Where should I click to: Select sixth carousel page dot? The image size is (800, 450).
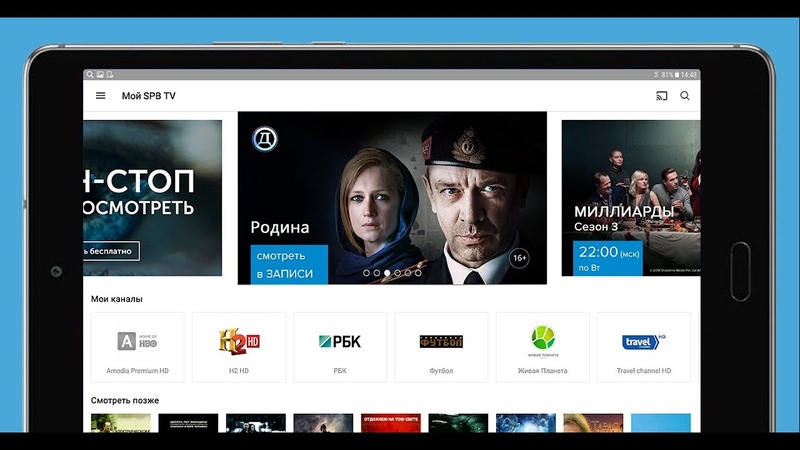pos(418,273)
